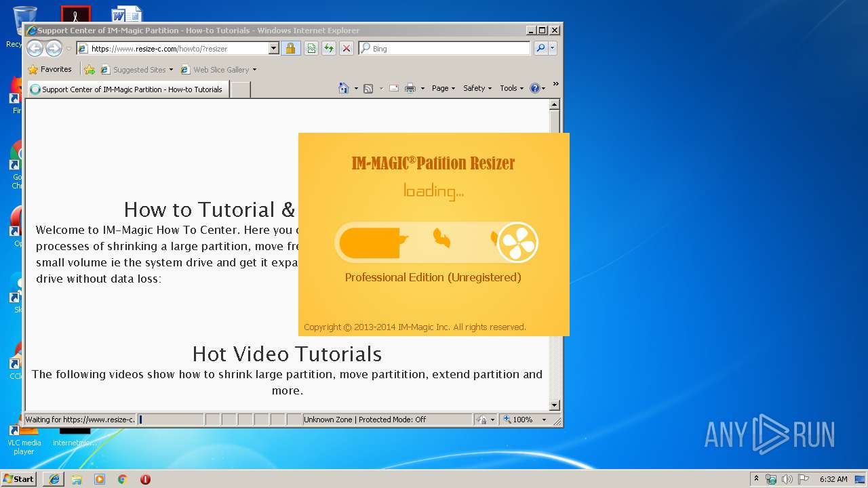The height and width of the screenshot is (488, 868).
Task: Launch Windows Media Player from taskbar
Action: [x=100, y=479]
